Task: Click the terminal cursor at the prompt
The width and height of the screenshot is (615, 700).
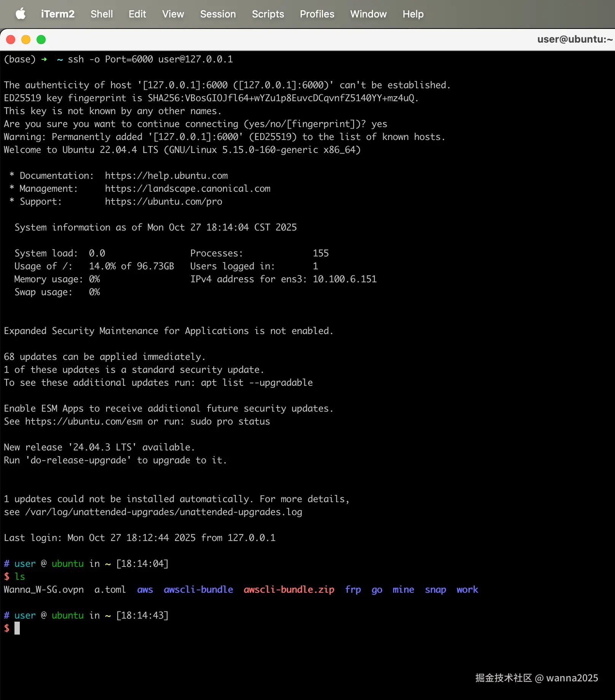Action: pyautogui.click(x=17, y=628)
